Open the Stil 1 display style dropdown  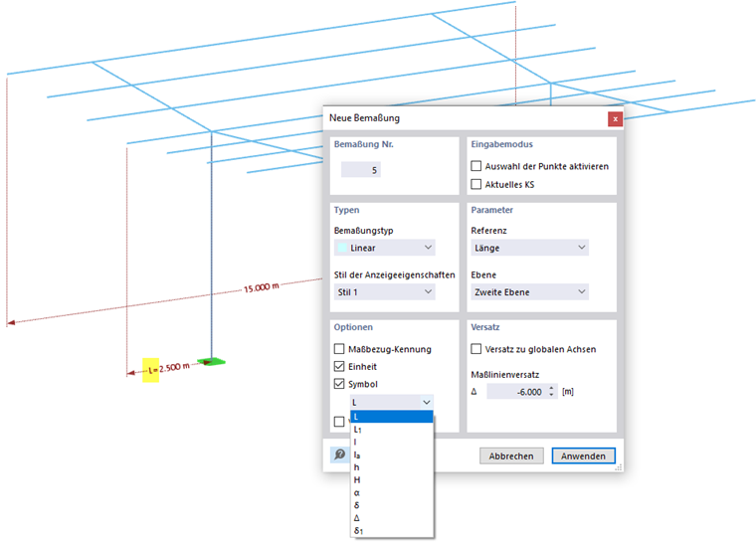coord(384,292)
